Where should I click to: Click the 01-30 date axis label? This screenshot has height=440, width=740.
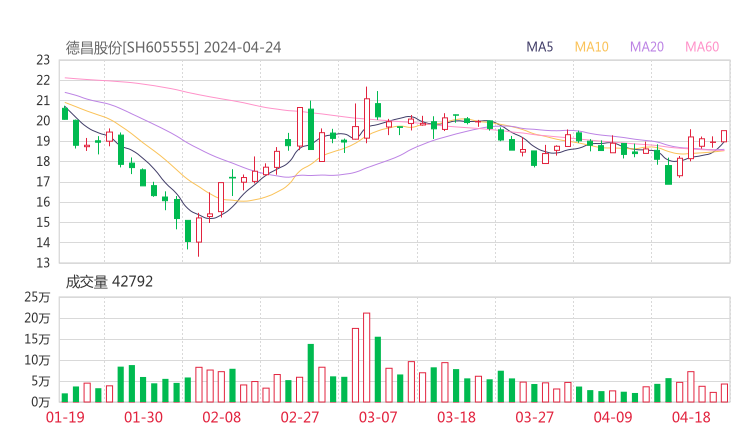tap(143, 417)
